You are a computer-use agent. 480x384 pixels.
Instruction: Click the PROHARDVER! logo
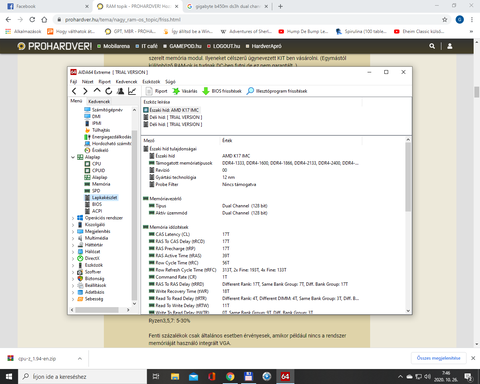55,46
